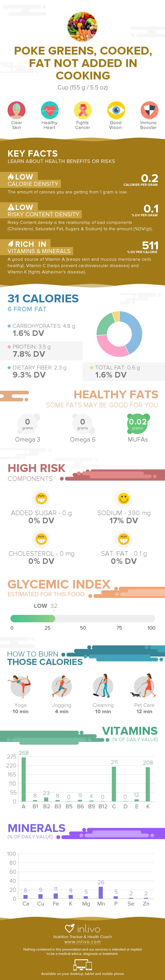Click the Yoga activity icon
The width and height of the screenshot is (165, 980).
click(21, 685)
